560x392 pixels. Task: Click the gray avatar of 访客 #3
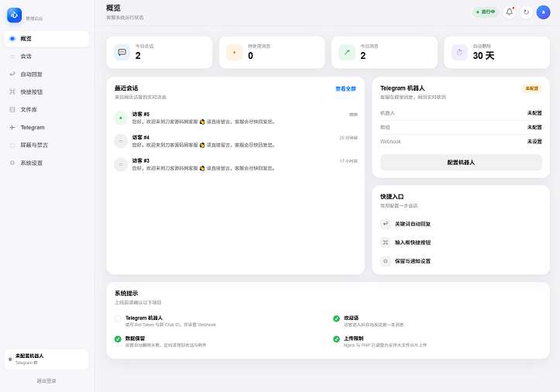click(121, 164)
